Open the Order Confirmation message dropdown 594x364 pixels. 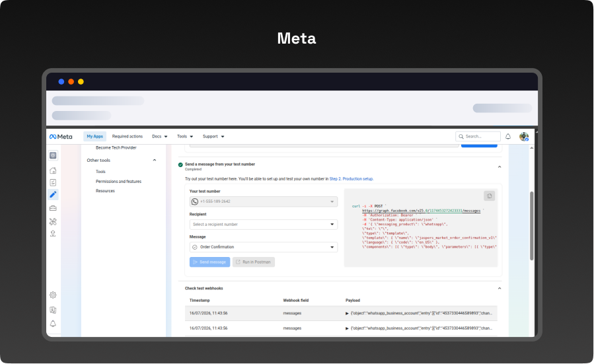tap(263, 247)
